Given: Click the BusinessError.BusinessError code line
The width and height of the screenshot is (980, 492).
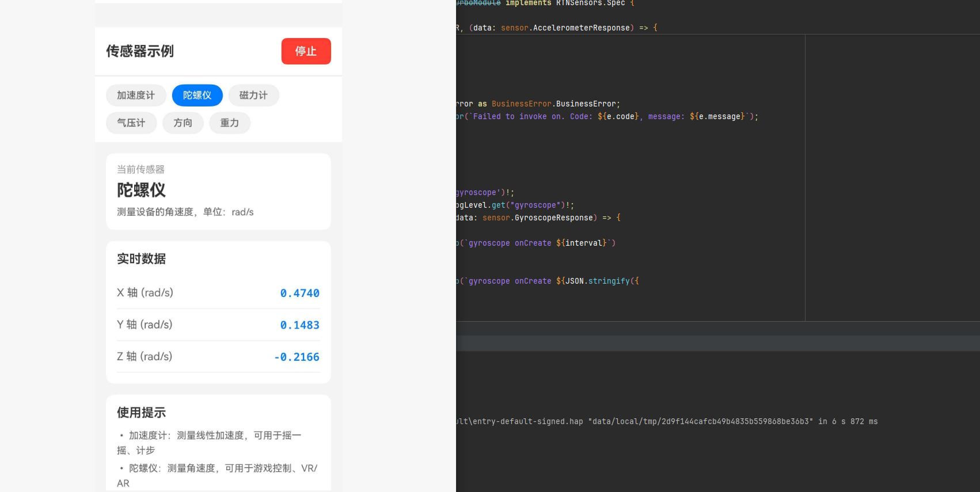Looking at the screenshot, I should (x=538, y=104).
